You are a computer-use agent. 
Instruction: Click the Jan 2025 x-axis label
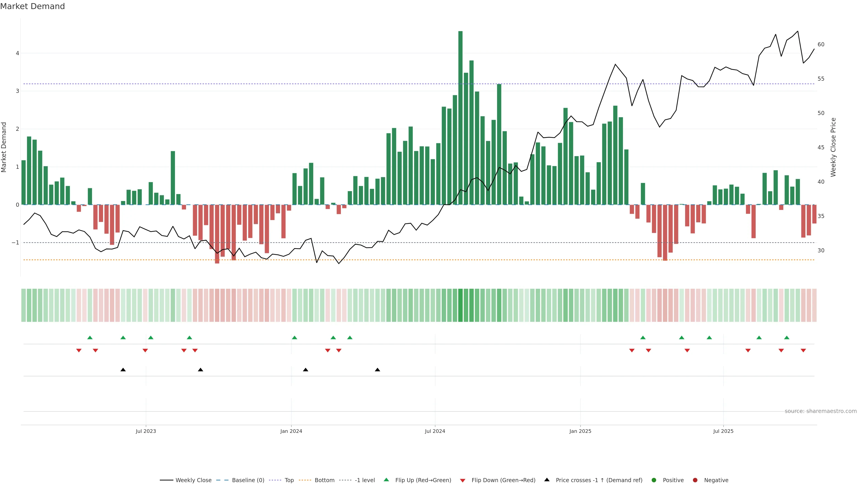580,431
